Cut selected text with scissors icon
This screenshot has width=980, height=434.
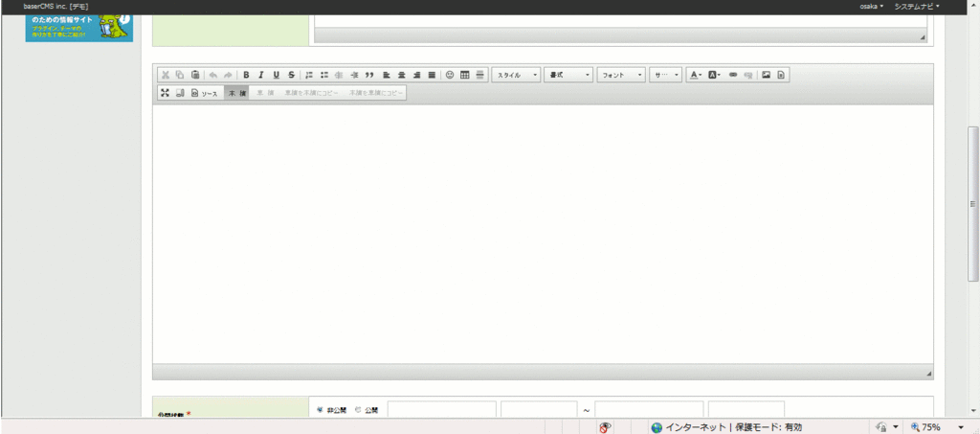166,75
